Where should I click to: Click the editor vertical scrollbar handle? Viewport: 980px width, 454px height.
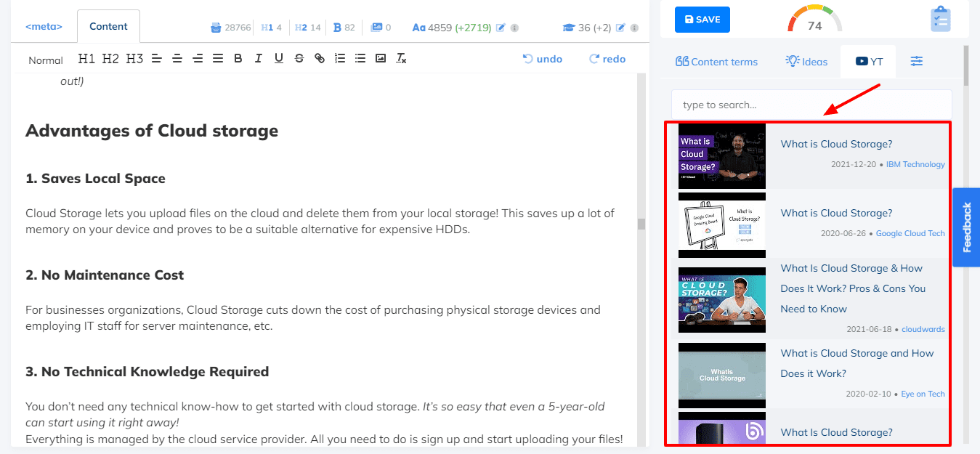point(641,224)
